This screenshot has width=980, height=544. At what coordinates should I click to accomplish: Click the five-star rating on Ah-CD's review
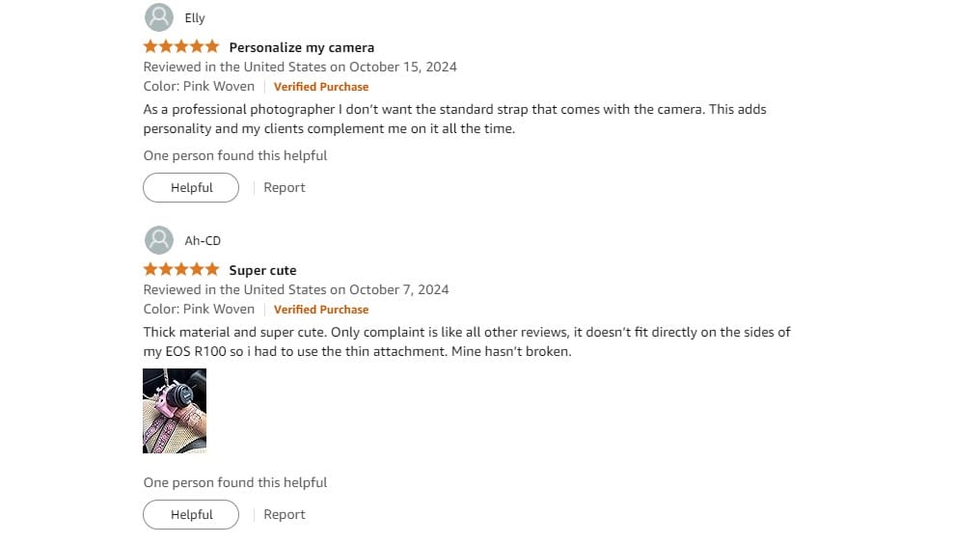point(181,269)
